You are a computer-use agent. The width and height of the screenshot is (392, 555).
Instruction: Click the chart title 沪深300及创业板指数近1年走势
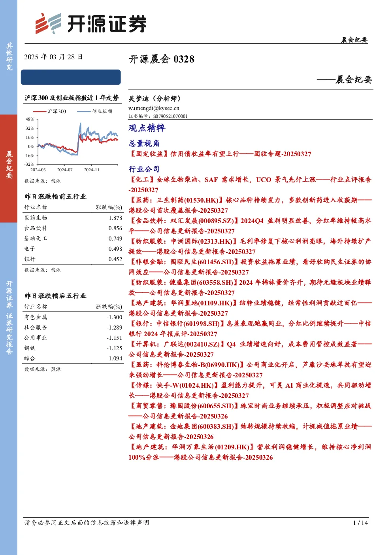pos(72,98)
